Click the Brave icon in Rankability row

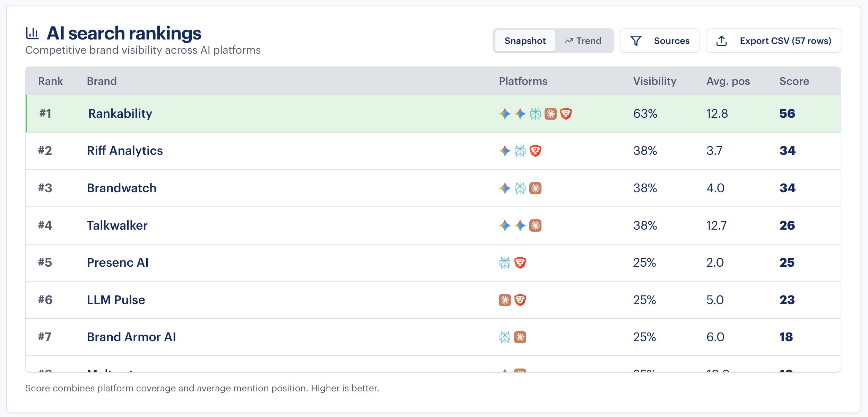[566, 114]
